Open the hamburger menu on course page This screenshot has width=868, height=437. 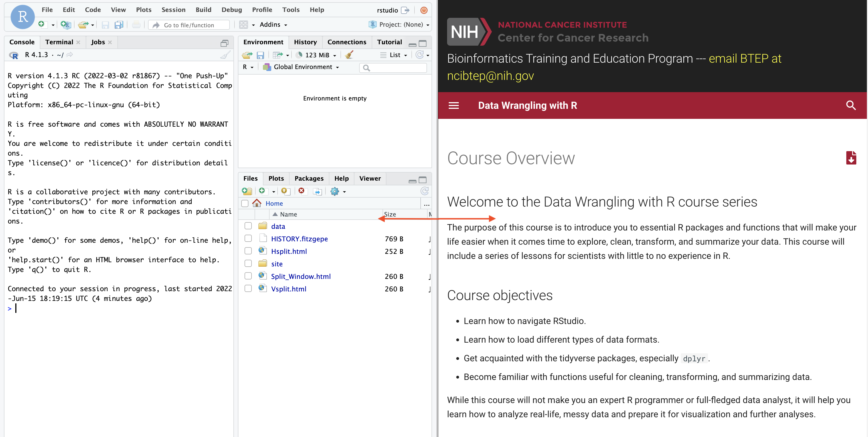coord(453,105)
